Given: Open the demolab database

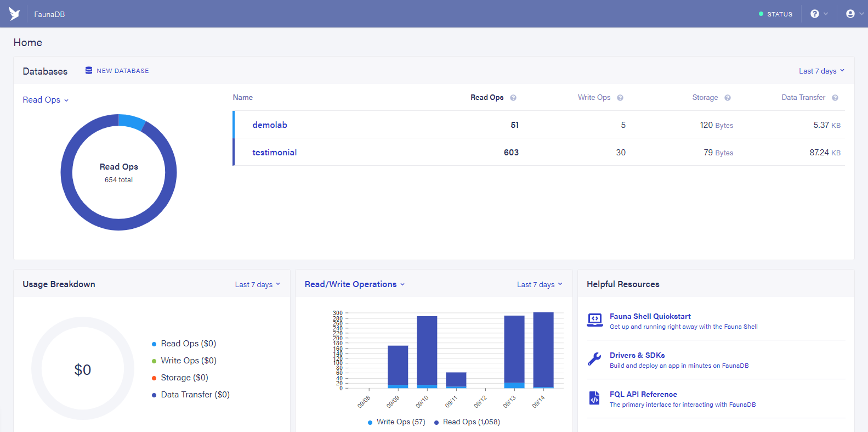Looking at the screenshot, I should tap(270, 125).
